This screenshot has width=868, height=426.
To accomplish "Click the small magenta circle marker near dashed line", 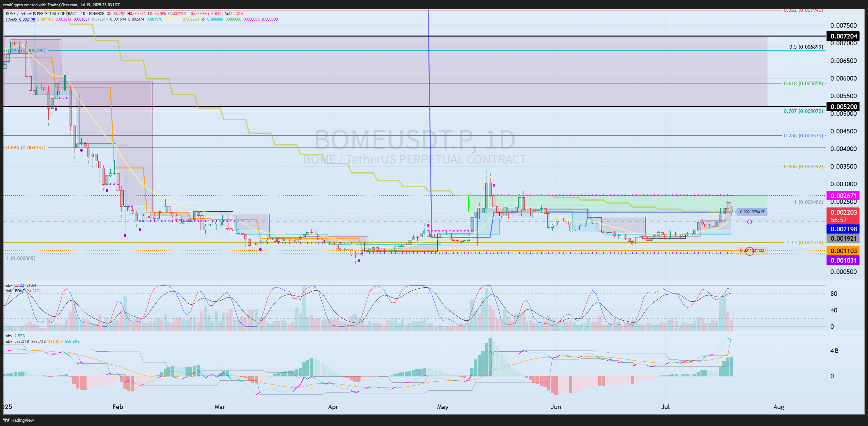I will point(749,222).
